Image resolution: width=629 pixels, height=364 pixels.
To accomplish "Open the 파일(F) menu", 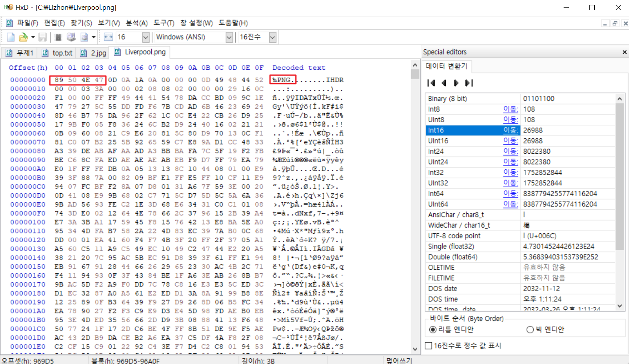I will point(28,23).
